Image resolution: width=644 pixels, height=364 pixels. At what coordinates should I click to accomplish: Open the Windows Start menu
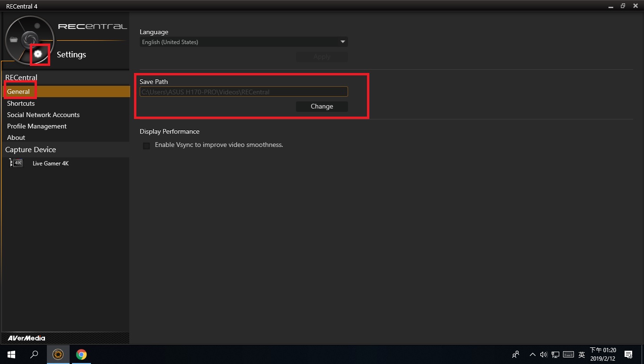[x=11, y=355]
